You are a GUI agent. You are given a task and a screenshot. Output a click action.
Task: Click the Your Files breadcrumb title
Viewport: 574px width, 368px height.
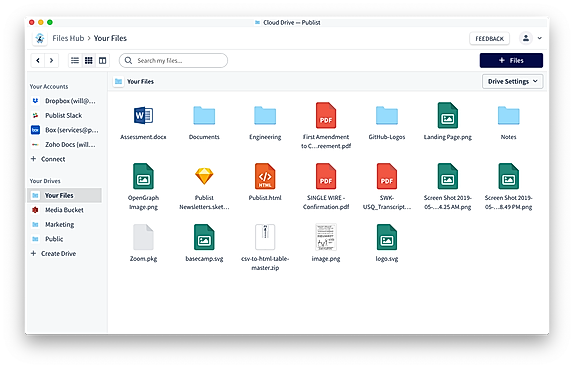(110, 38)
